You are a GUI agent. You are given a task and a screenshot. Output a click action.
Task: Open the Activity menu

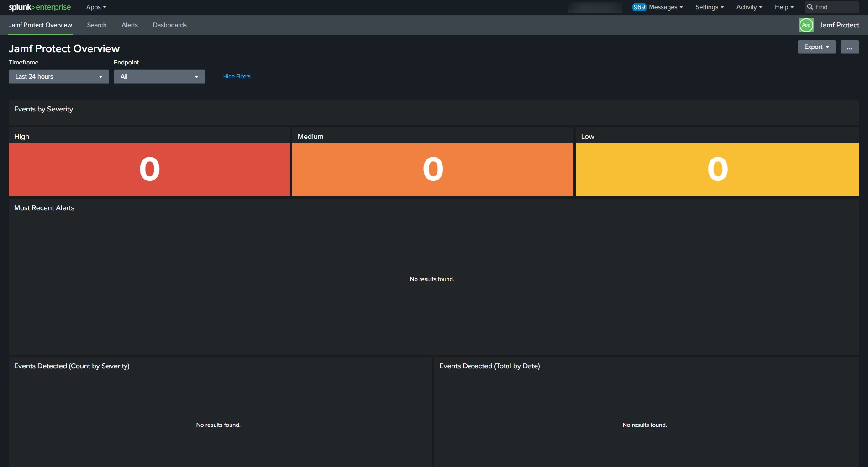(x=749, y=7)
